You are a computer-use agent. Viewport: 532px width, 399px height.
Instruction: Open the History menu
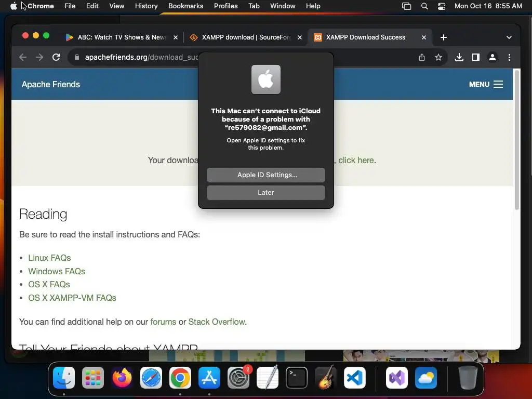[146, 6]
